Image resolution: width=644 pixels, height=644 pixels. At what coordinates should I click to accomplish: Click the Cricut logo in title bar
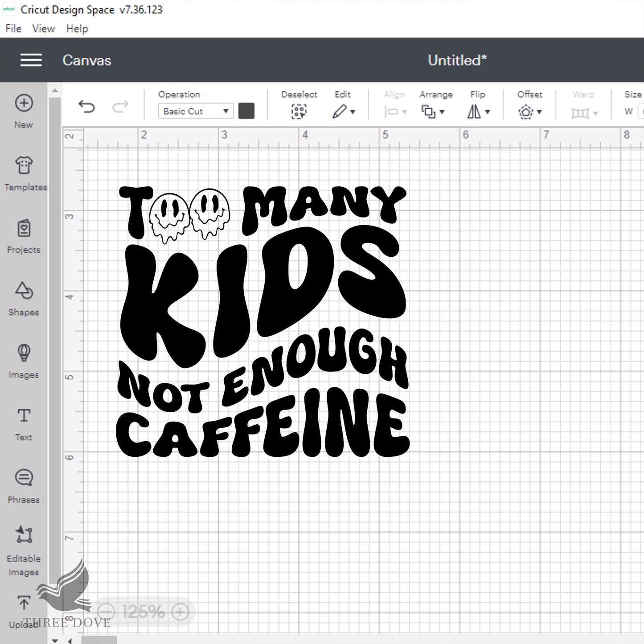click(x=9, y=9)
